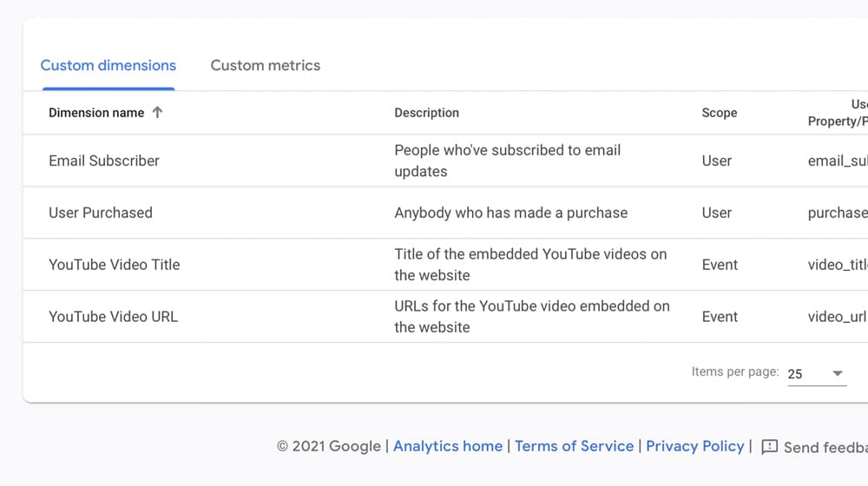
Task: Click the email_sub parameter cell
Action: [x=838, y=161]
